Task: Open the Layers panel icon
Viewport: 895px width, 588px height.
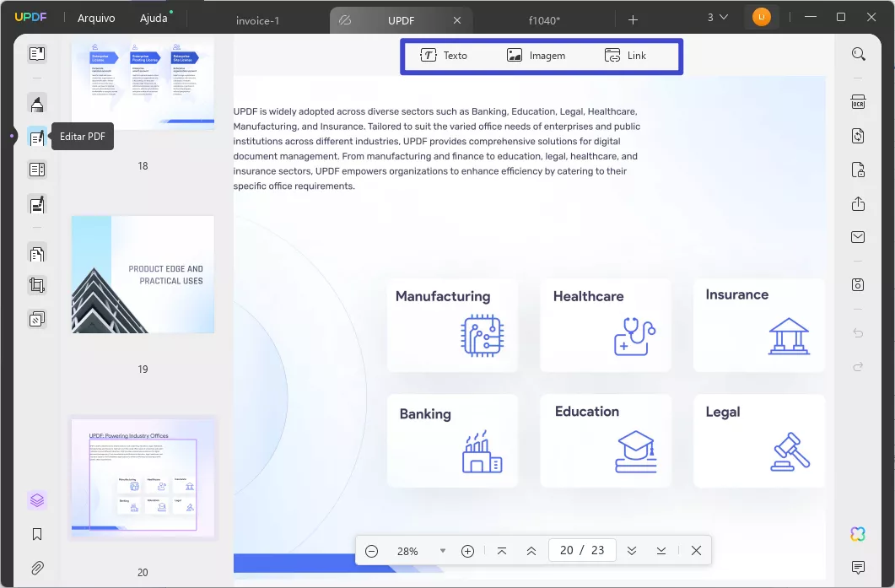Action: [x=37, y=500]
